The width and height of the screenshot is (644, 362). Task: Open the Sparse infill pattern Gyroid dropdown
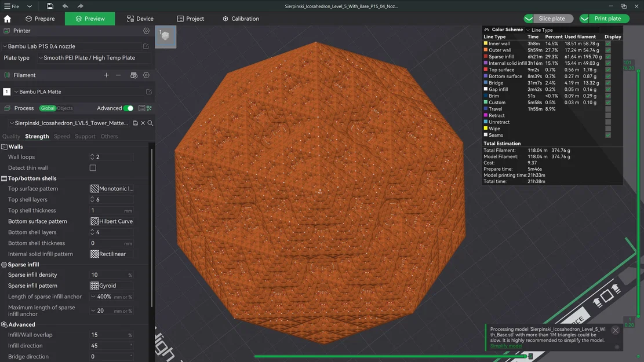(111, 285)
